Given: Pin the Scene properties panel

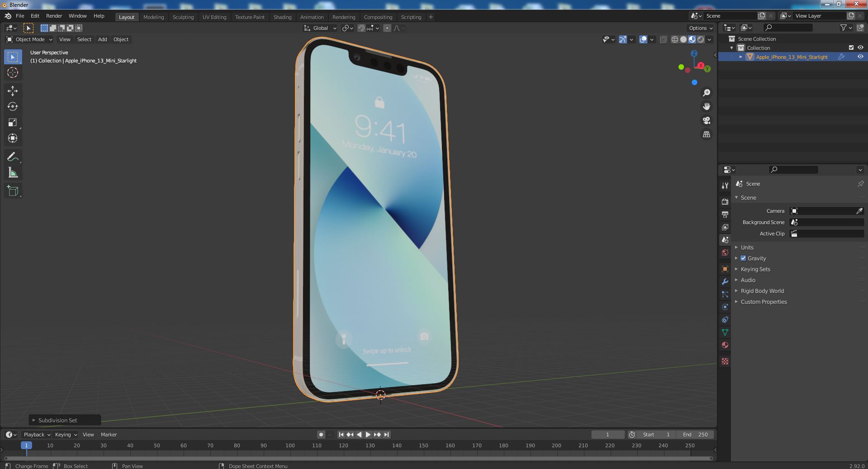Looking at the screenshot, I should (x=860, y=184).
